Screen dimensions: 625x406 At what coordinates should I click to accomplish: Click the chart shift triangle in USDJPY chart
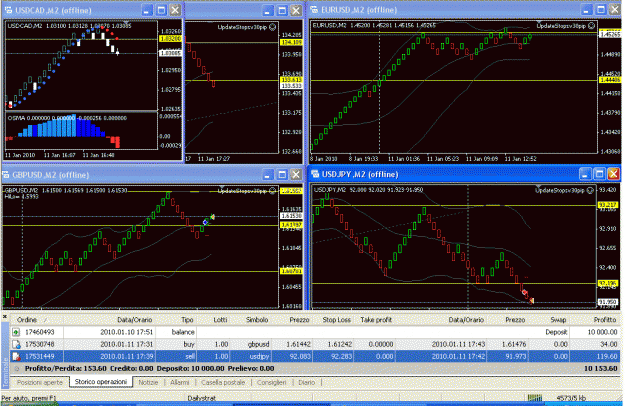(538, 187)
